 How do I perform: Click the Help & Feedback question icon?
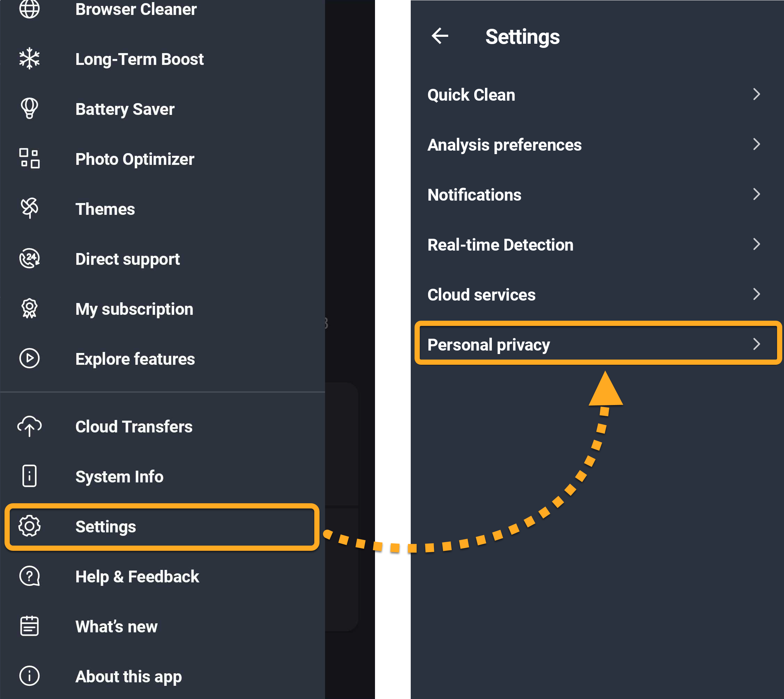[29, 576]
